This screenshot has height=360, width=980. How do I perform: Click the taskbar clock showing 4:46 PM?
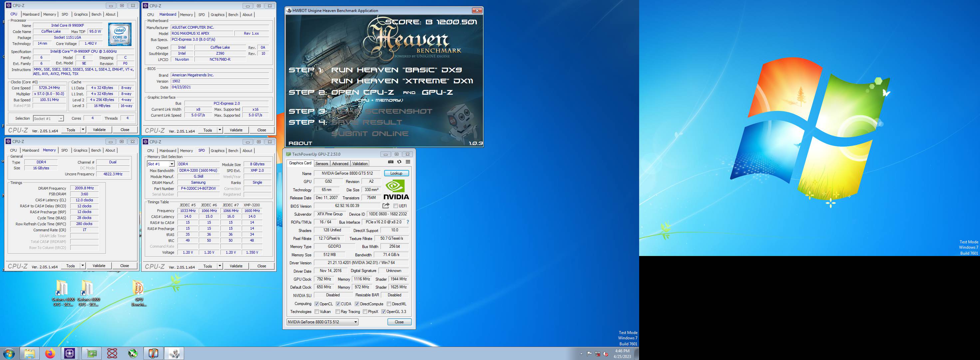coord(622,354)
